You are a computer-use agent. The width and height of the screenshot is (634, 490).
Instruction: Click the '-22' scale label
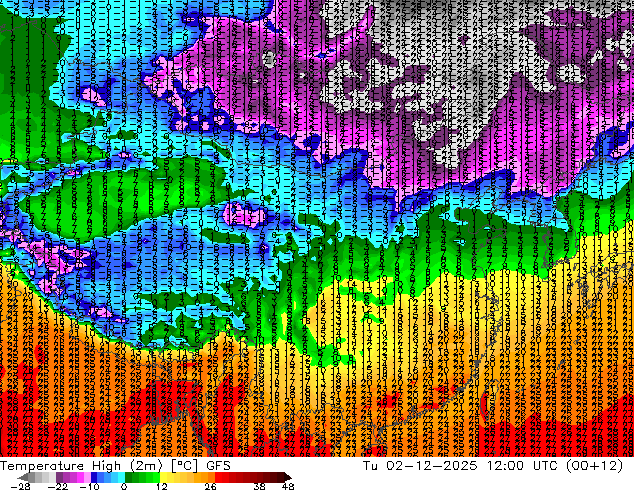click(x=58, y=486)
